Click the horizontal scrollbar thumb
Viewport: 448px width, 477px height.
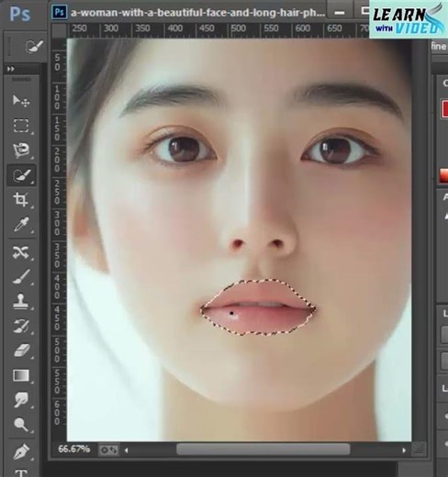click(263, 449)
